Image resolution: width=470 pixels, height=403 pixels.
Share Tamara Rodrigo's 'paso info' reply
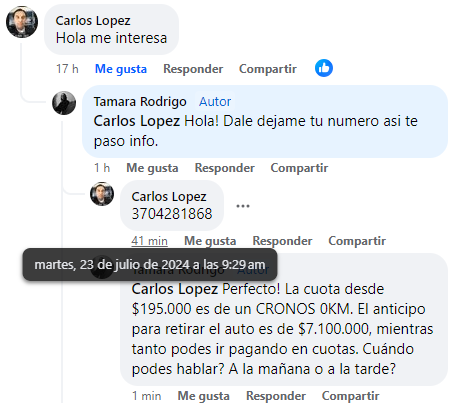[299, 168]
